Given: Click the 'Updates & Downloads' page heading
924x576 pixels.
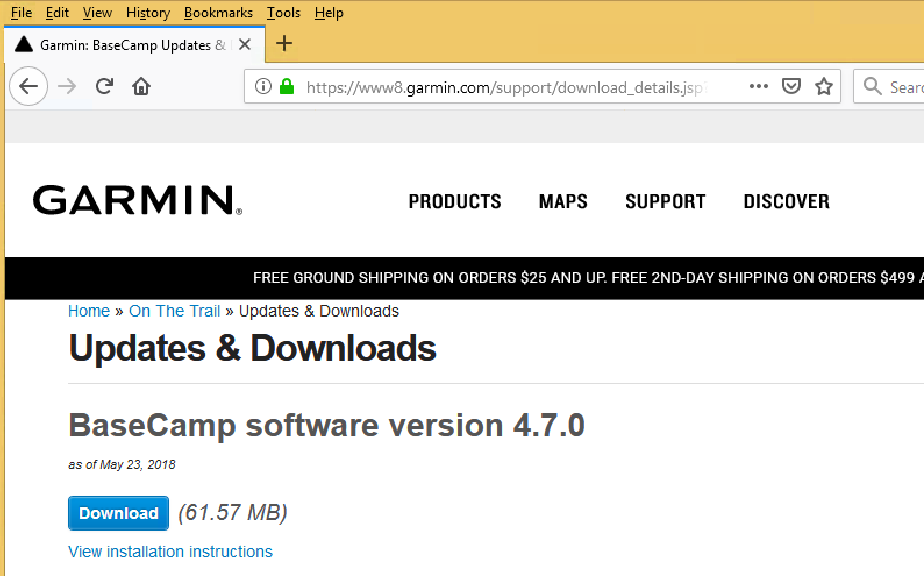Looking at the screenshot, I should click(x=252, y=349).
